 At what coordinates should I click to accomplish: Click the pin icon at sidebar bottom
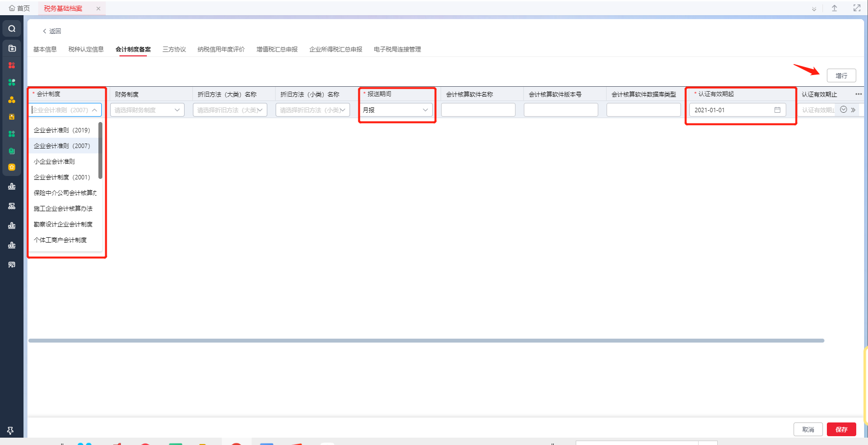pos(10,430)
